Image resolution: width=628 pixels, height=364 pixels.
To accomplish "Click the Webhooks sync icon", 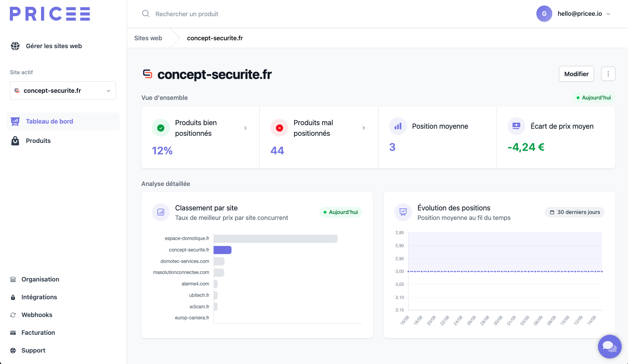I will tap(13, 315).
